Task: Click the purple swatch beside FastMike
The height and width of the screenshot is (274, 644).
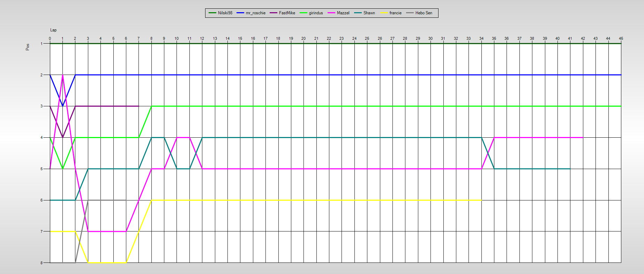Action: click(274, 13)
